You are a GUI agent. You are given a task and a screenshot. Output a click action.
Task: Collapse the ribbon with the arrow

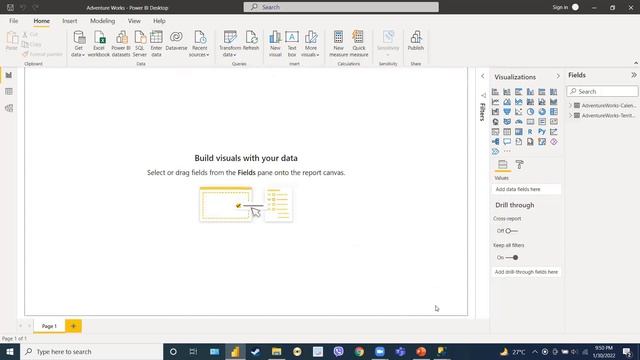coord(636,63)
